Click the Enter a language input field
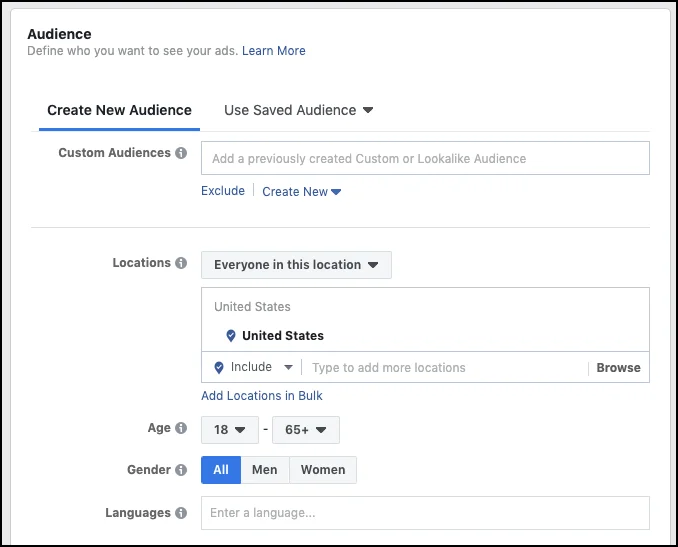Viewport: 678px width, 547px height. click(x=425, y=513)
